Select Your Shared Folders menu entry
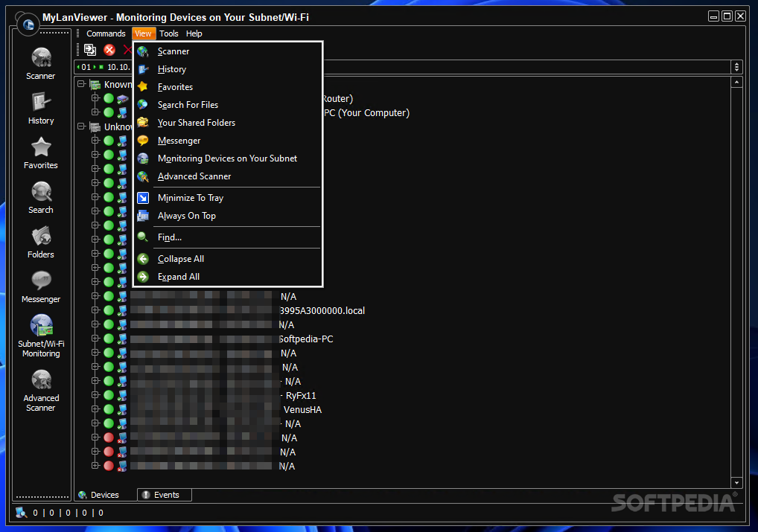758x532 pixels. click(x=227, y=123)
